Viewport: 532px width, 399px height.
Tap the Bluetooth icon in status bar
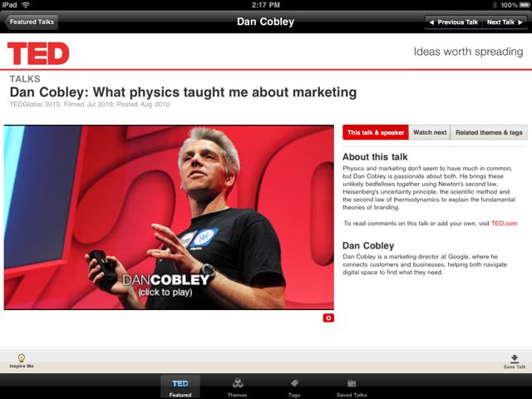[x=495, y=5]
